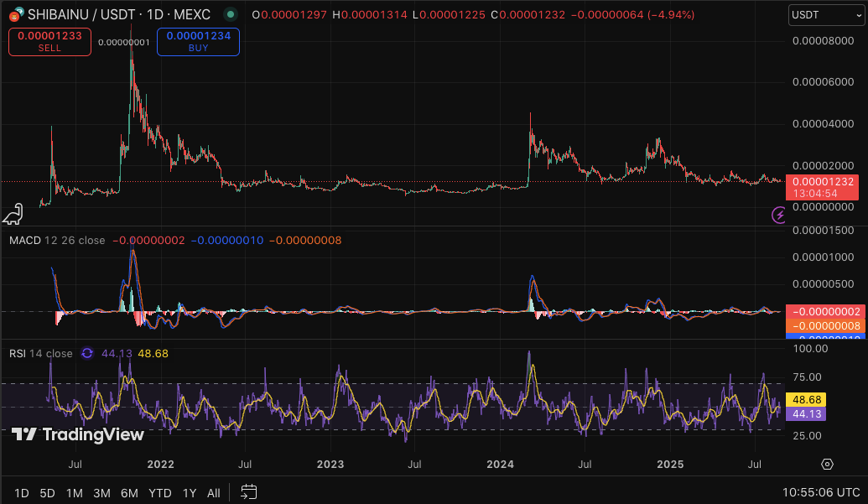Viewport: 868px width, 504px height.
Task: Click the 10:55:06 UTC timezone clock
Action: coord(821,491)
